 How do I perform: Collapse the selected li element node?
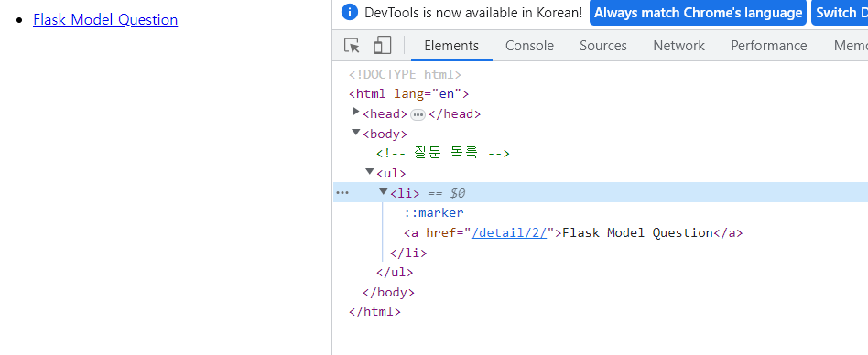point(383,192)
